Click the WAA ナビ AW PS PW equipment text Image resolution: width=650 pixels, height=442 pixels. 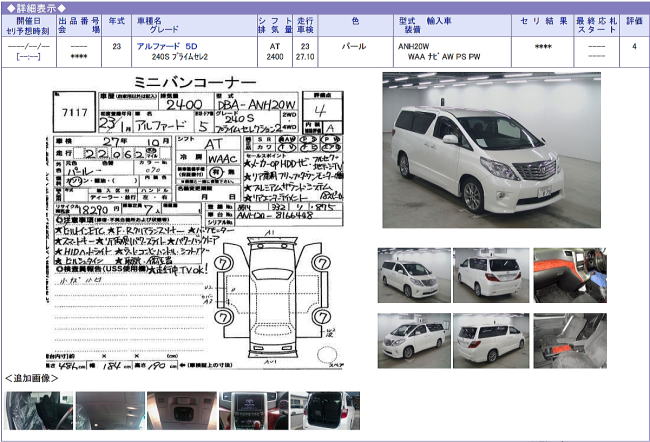point(444,57)
